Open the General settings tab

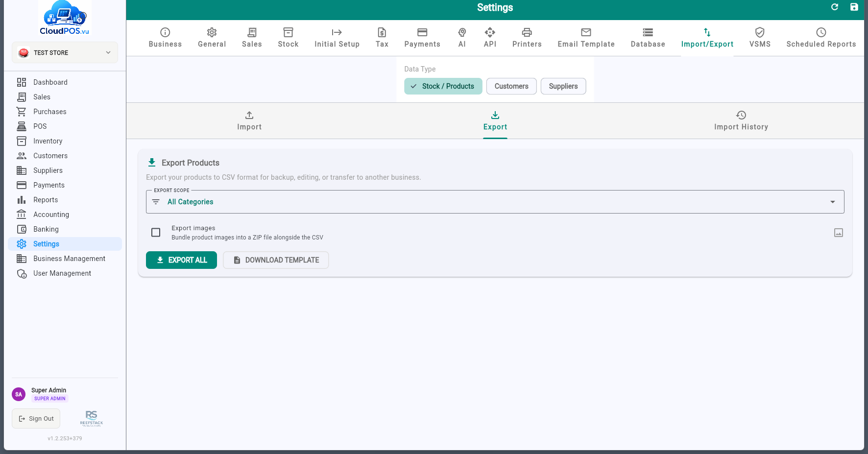coord(212,38)
